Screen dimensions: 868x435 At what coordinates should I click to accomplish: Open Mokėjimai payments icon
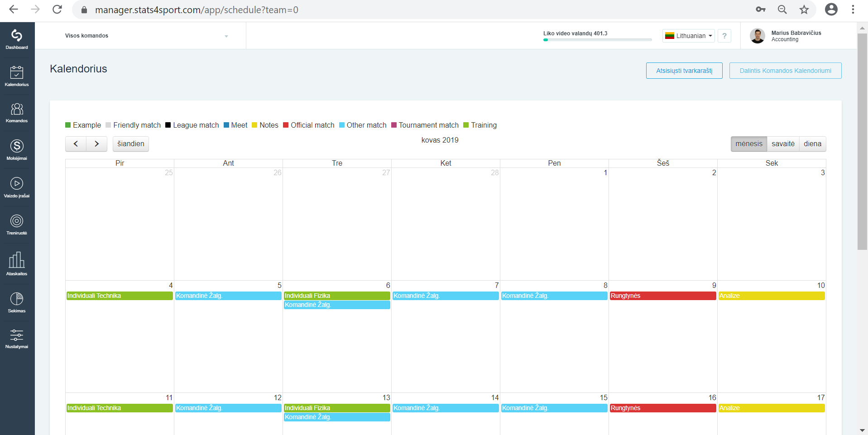[17, 150]
